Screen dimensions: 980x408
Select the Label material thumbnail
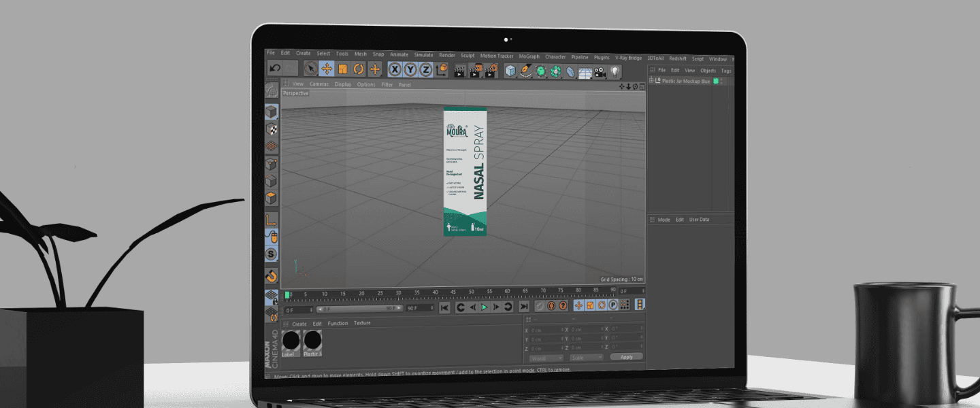[x=291, y=341]
